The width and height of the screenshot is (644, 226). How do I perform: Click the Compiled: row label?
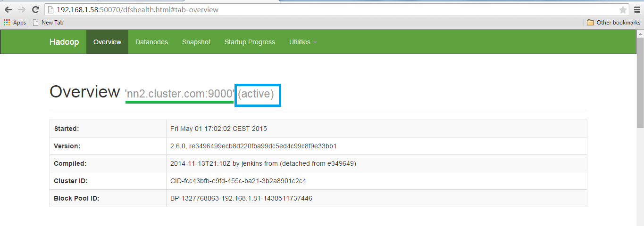tap(70, 163)
